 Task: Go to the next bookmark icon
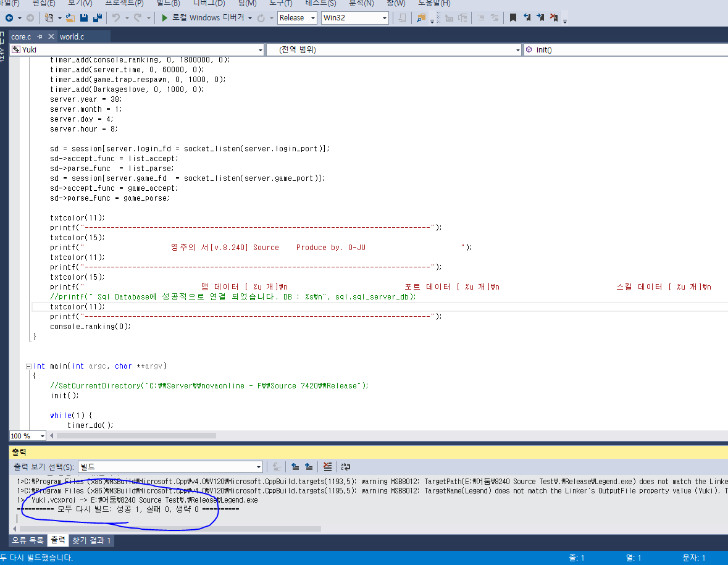pos(540,18)
